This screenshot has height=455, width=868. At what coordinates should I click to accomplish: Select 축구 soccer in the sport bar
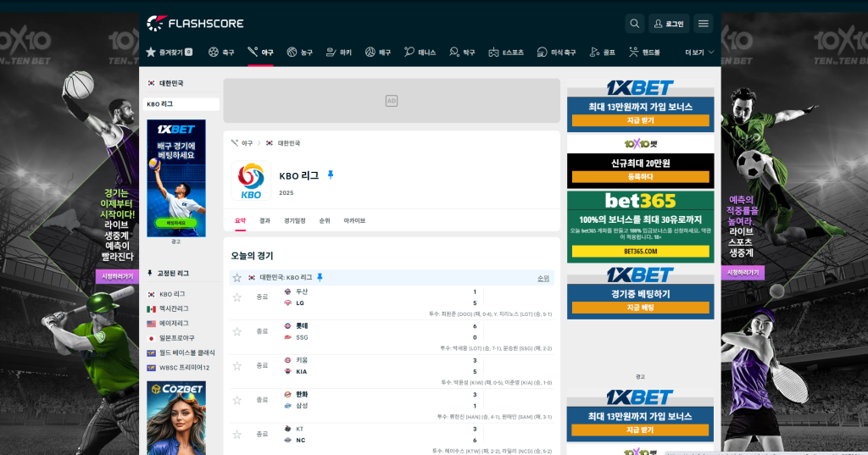[x=221, y=52]
